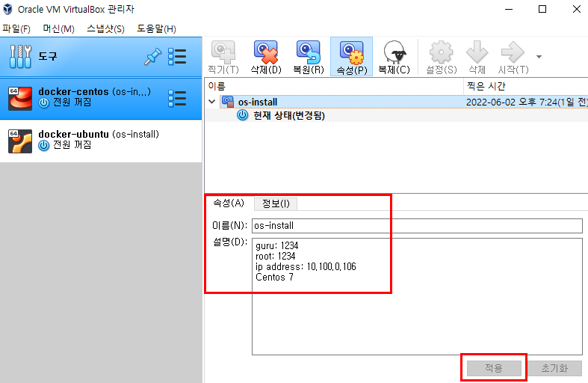Image resolution: width=588 pixels, height=383 pixels.
Task: Click the 'guru: 1234' description line
Action: (276, 245)
